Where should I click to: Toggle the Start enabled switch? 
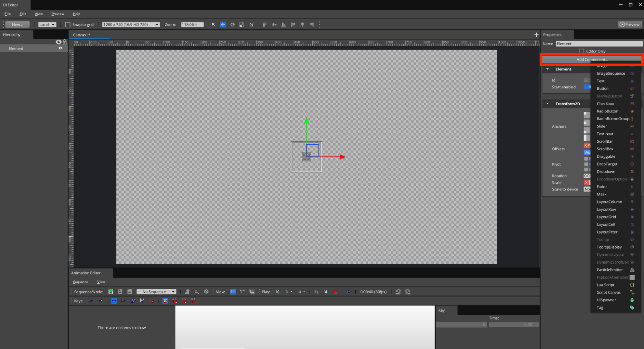click(x=587, y=87)
